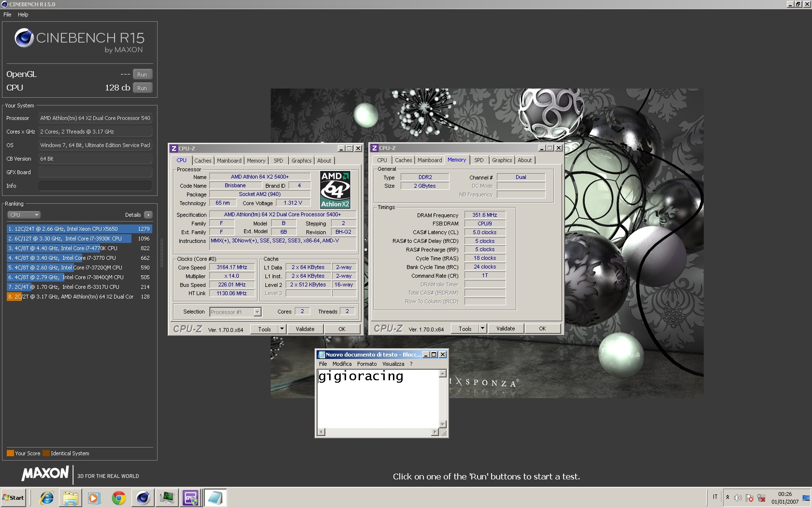Image resolution: width=812 pixels, height=508 pixels.
Task: Switch to CPU-Z taskbar icon
Action: (191, 498)
